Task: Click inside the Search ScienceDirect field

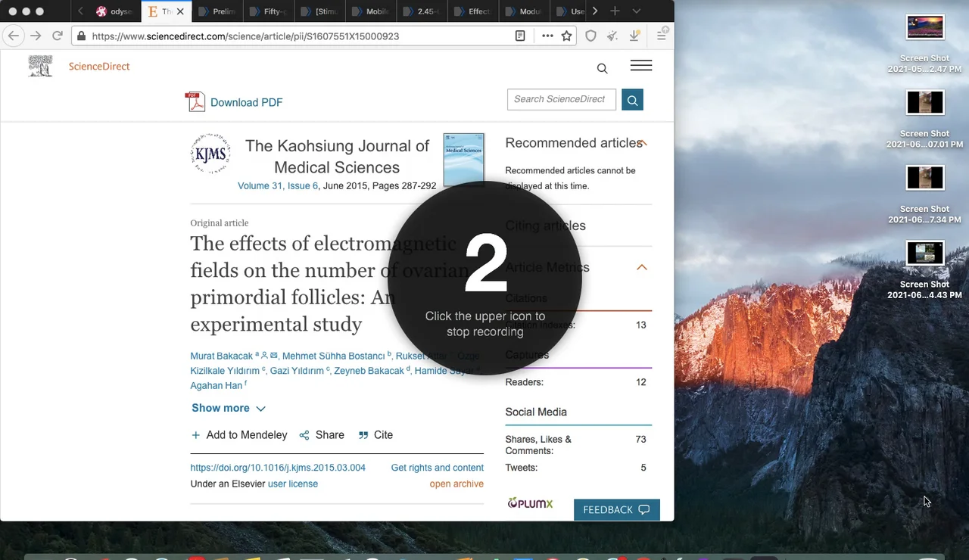Action: pyautogui.click(x=561, y=99)
